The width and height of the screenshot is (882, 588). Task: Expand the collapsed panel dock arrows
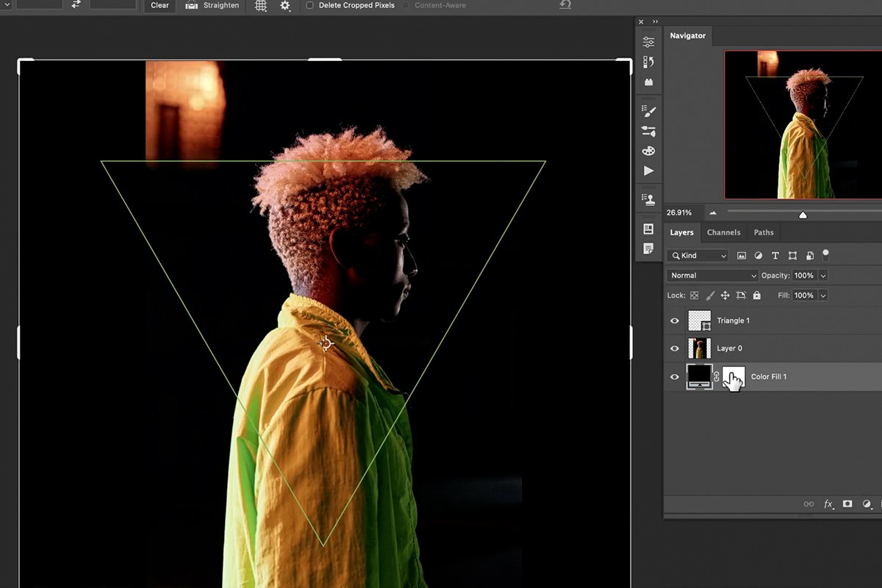pyautogui.click(x=656, y=21)
